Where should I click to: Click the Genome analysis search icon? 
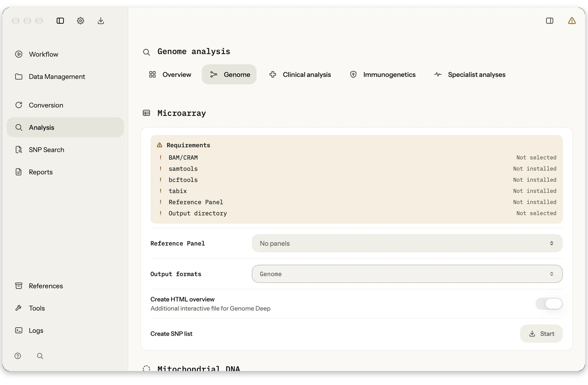146,52
